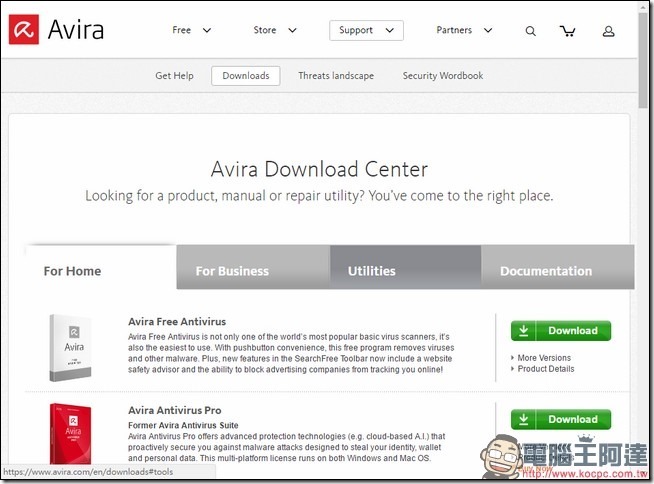Expand the Store menu dropdown
654x484 pixels.
pos(275,30)
